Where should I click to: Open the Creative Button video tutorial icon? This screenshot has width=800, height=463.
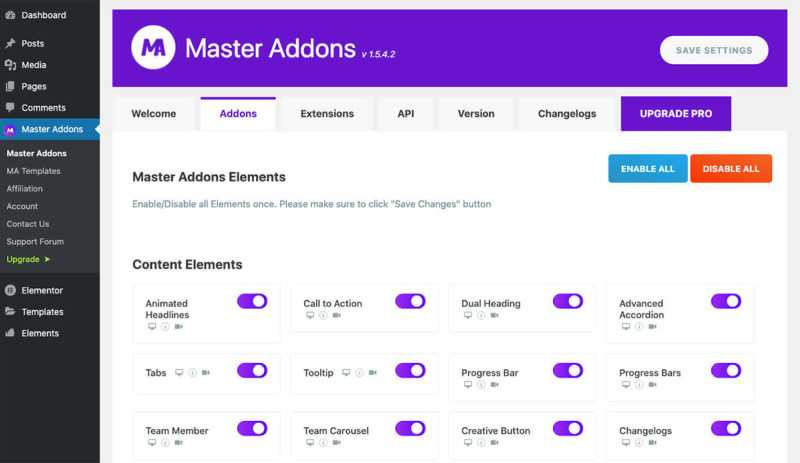(x=494, y=443)
